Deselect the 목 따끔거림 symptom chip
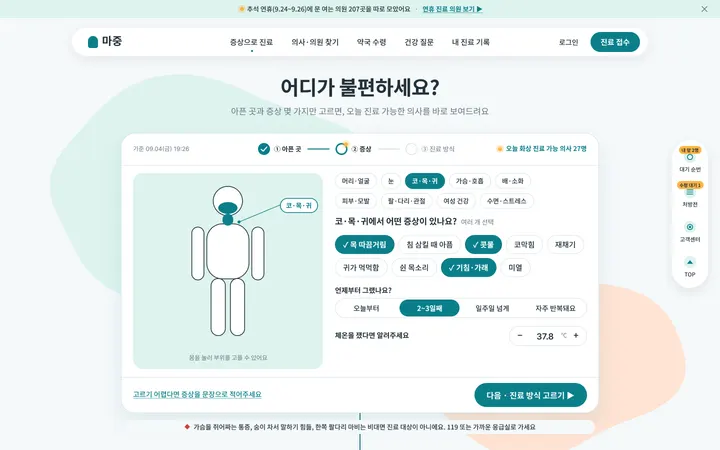Viewport: 720px width, 450px height. pyautogui.click(x=365, y=245)
